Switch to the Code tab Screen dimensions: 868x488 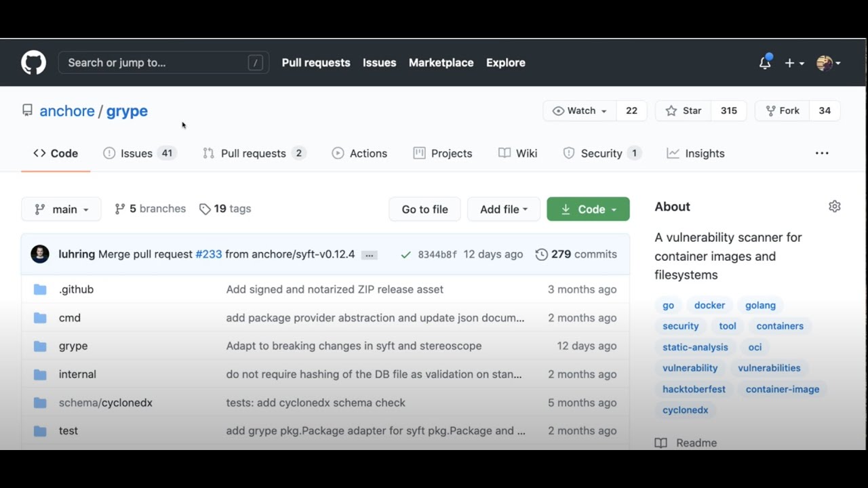click(x=56, y=153)
